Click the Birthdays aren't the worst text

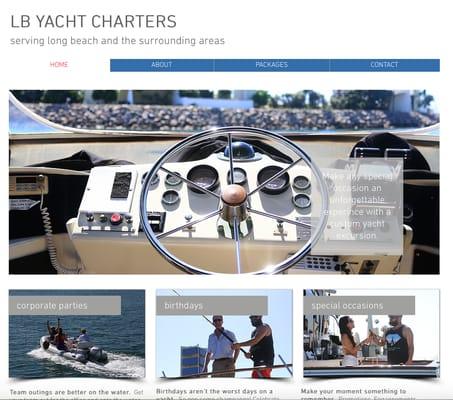[214, 391]
